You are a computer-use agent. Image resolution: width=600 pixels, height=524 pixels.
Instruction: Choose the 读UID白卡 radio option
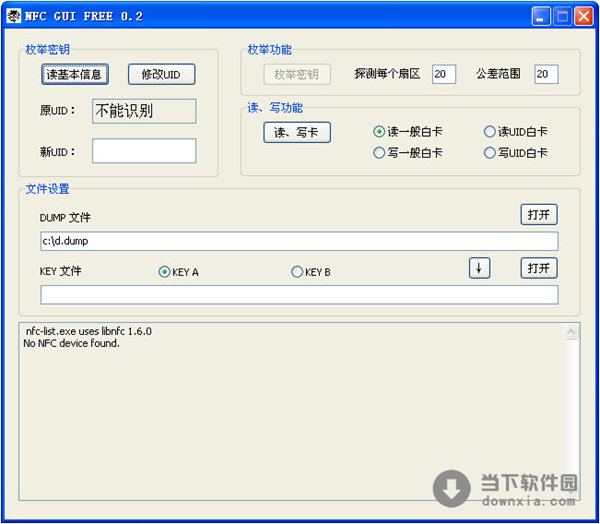click(490, 132)
